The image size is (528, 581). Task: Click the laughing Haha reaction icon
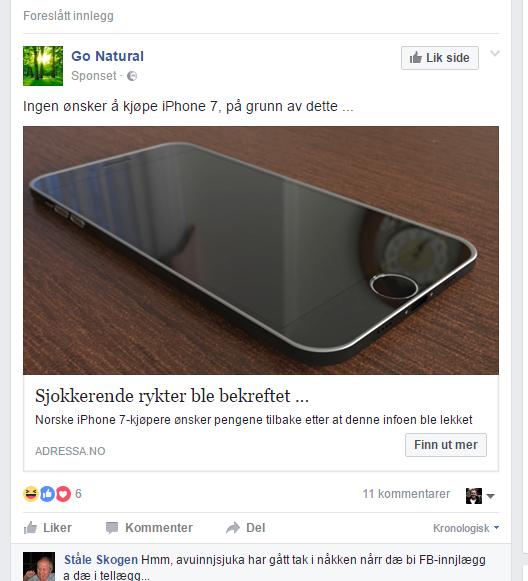tap(31, 494)
